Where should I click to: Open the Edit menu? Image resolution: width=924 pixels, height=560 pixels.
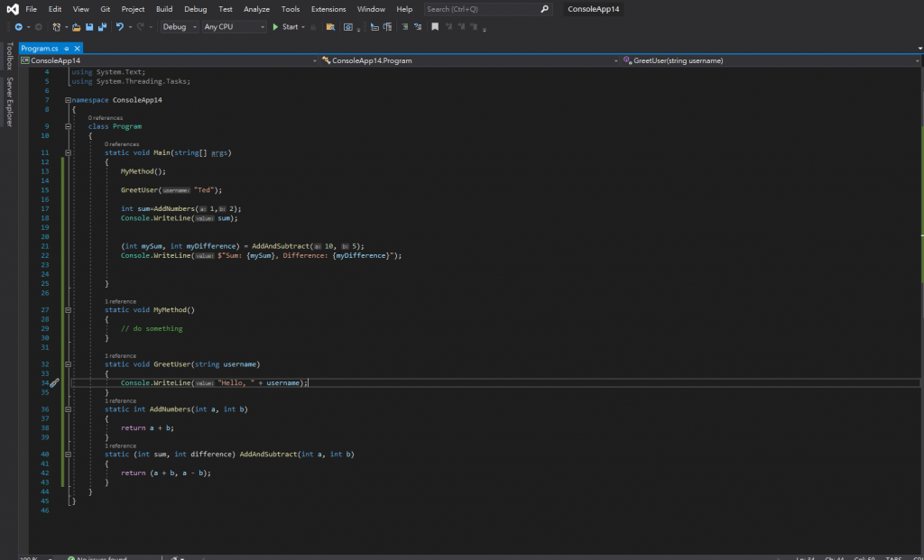tap(55, 9)
